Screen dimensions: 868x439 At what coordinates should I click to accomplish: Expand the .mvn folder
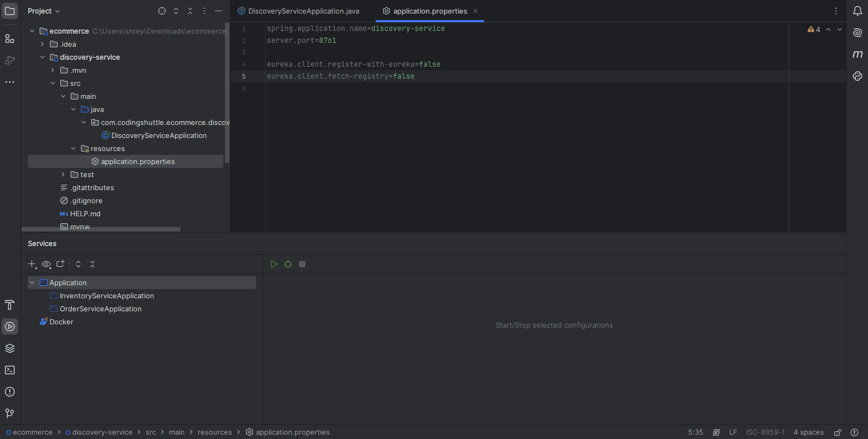[x=53, y=70]
